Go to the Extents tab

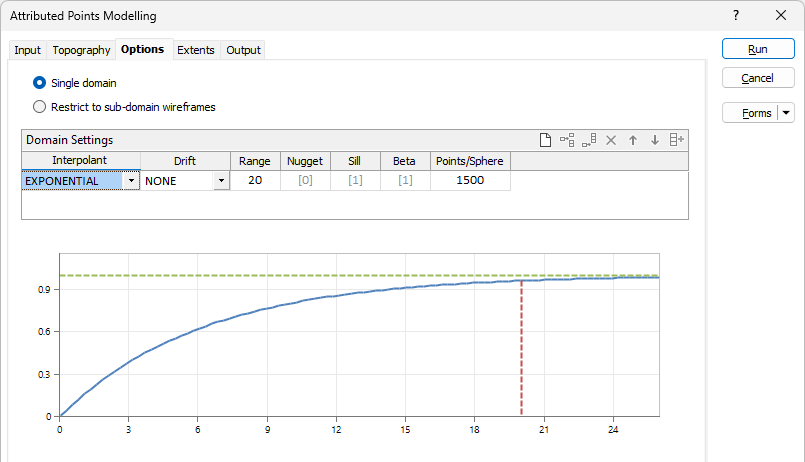196,50
